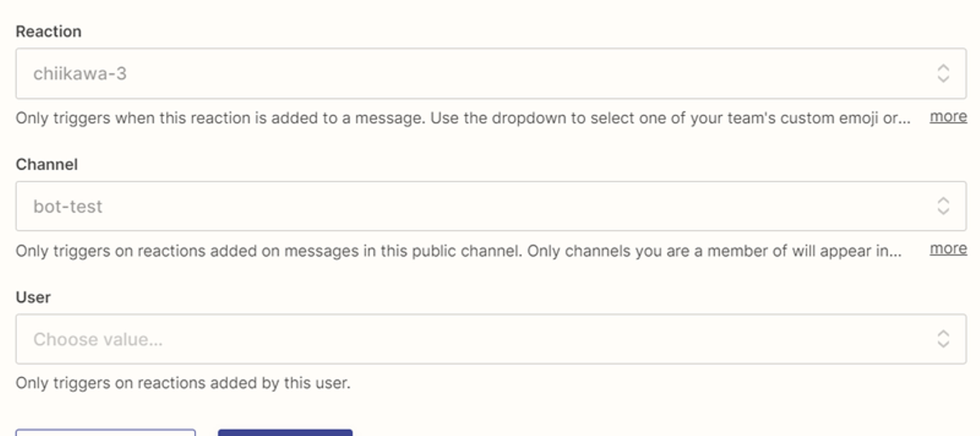Image resolution: width=980 pixels, height=436 pixels.
Task: Click the chiikawa-3 selected value
Action: [80, 73]
